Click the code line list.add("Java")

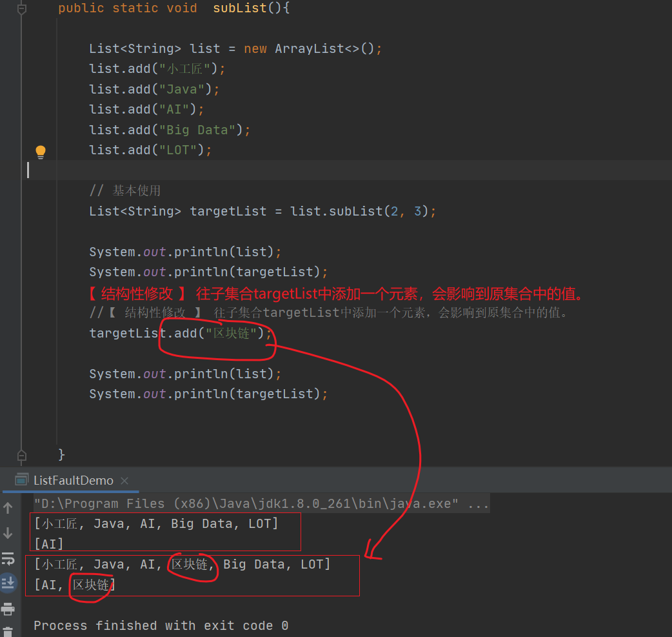pos(154,89)
